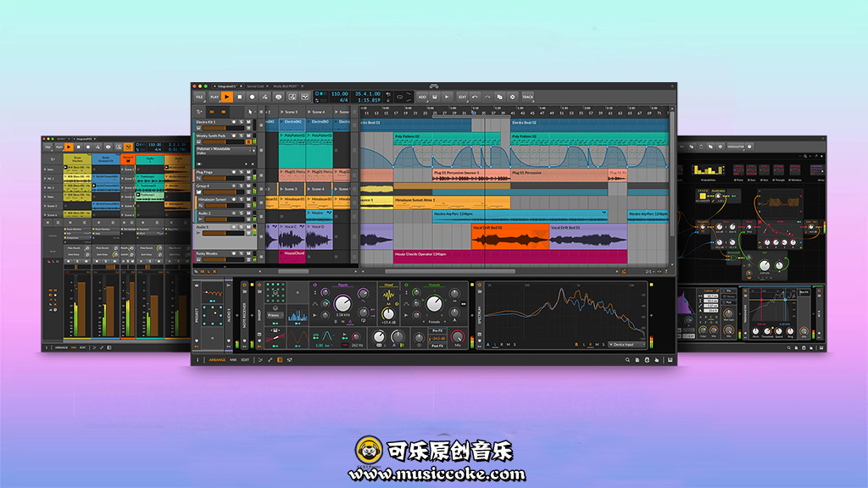Click the undo arrow in the main toolbar
868x488 pixels.
point(475,97)
